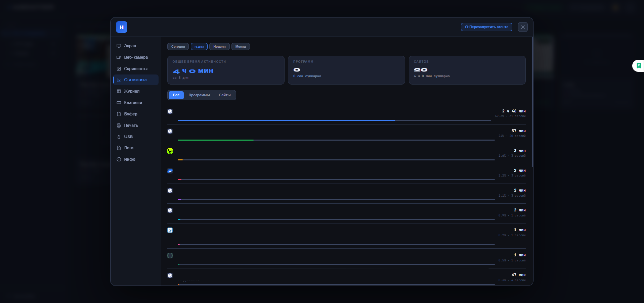Go to the Журнал section
This screenshot has width=644, height=303.
pyautogui.click(x=135, y=91)
